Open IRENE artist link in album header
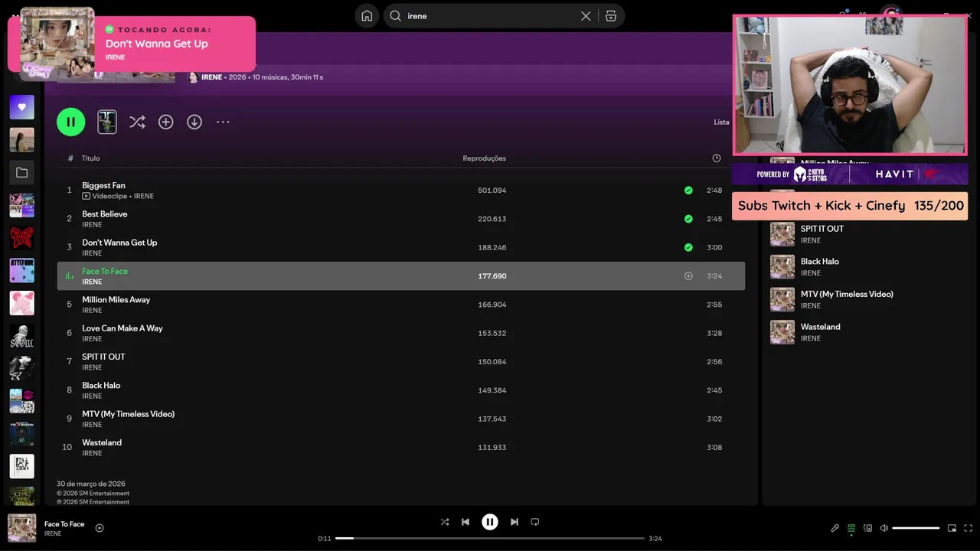980x551 pixels. click(211, 77)
